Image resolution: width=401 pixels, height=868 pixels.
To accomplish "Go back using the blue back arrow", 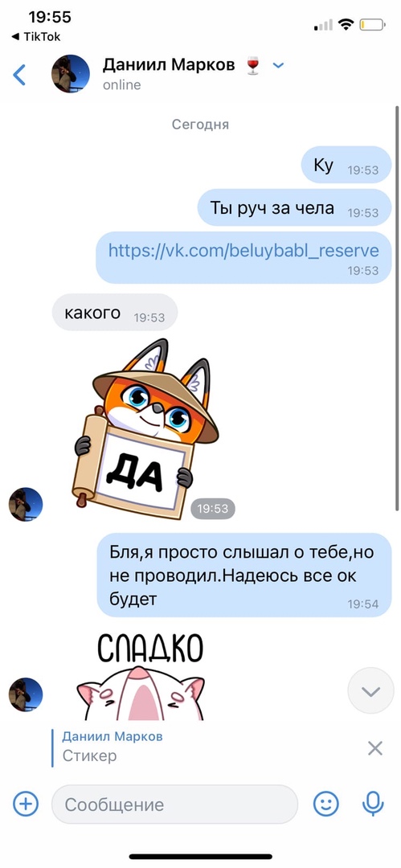I will tap(19, 75).
